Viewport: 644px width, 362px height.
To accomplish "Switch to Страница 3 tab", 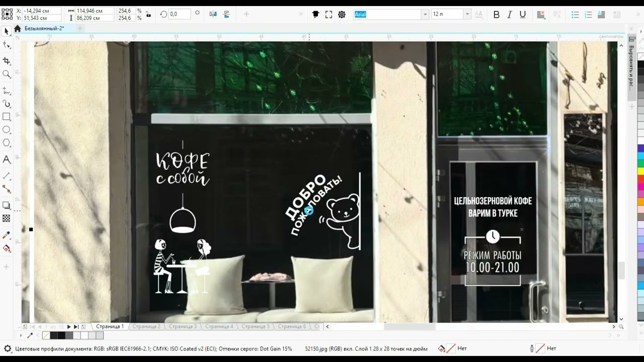I will [183, 326].
